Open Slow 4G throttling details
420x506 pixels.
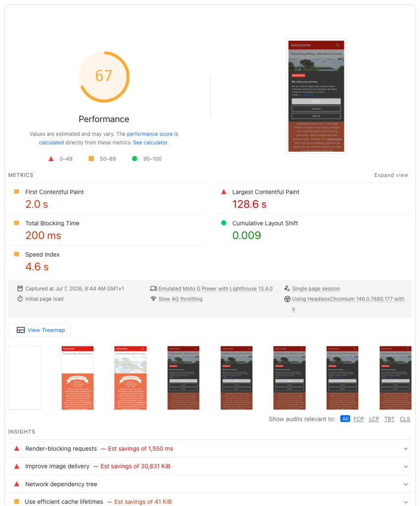[180, 299]
